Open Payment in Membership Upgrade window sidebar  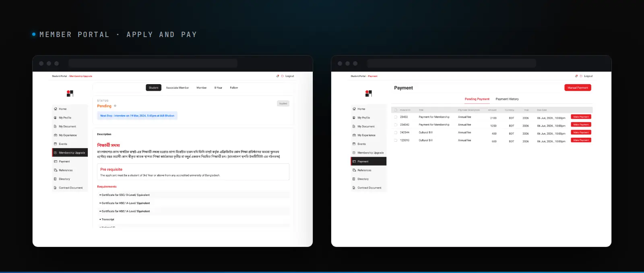coord(70,161)
